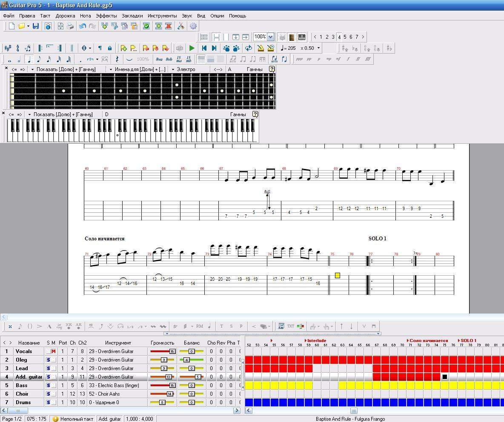Open the tempo speed x 0.50 dropdown

[x=318, y=48]
